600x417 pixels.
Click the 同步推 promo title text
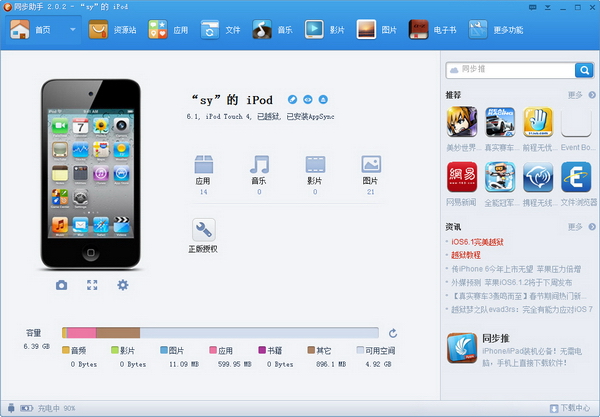coord(496,338)
